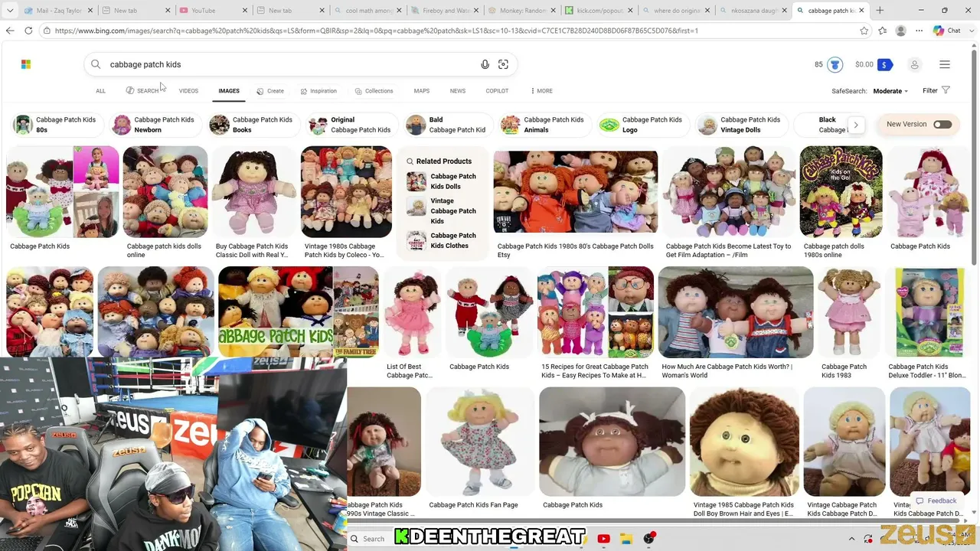Open related product Cabbage Patch Kids Clothes
Viewport: 980px width, 551px height.
coord(443,240)
